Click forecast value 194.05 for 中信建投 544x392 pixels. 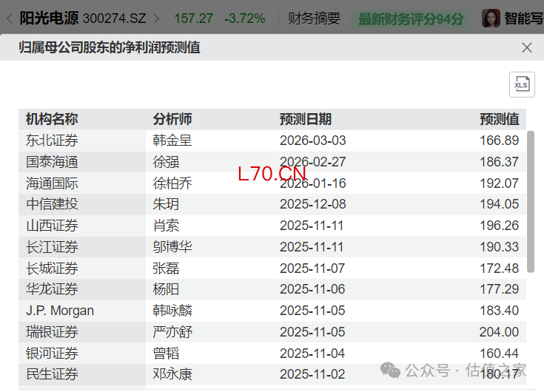pyautogui.click(x=500, y=204)
